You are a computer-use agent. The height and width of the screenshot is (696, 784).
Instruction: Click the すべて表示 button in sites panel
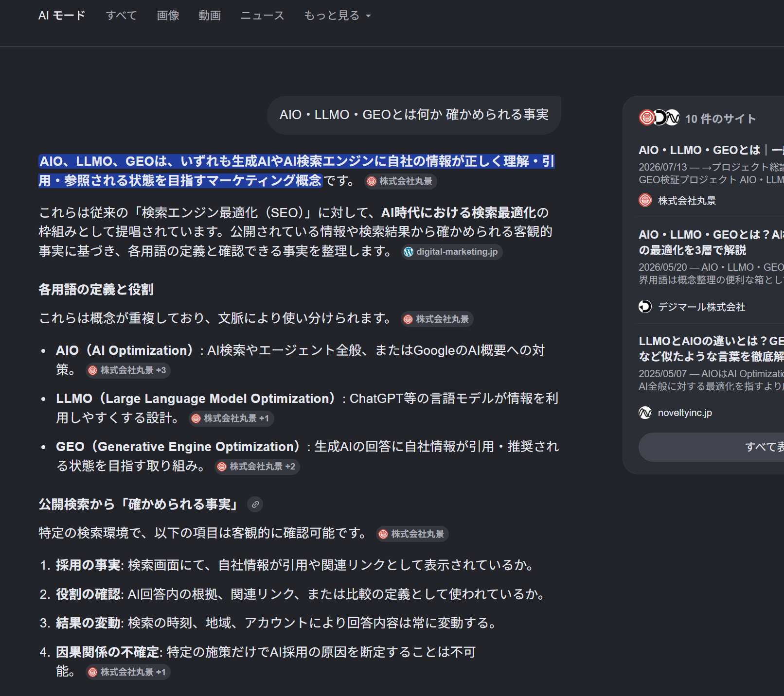coord(711,447)
